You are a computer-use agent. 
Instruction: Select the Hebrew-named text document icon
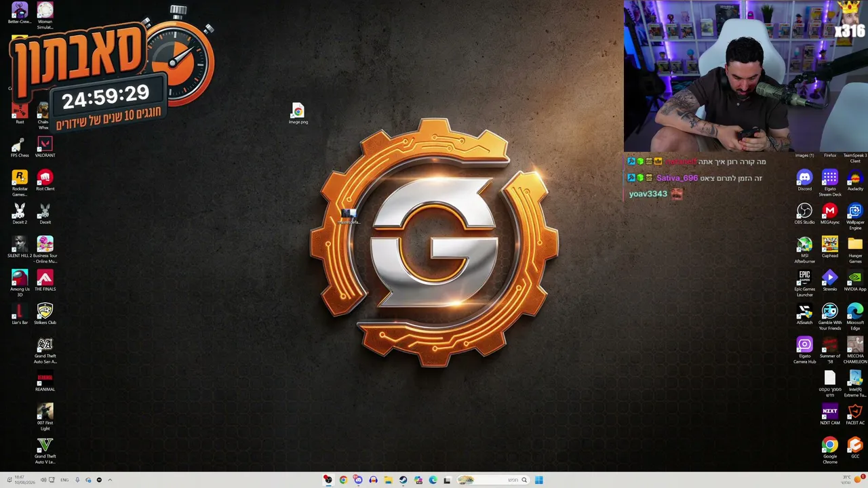coord(830,383)
